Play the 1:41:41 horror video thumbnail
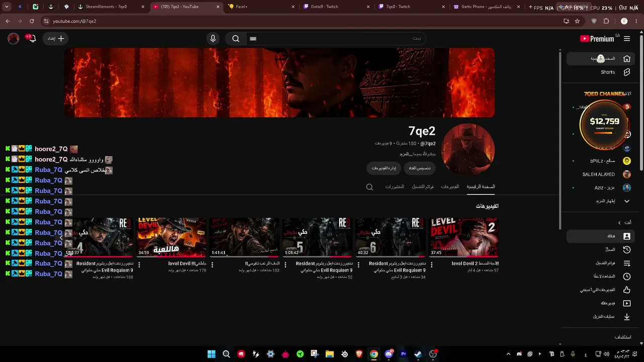This screenshot has width=644, height=362. (x=245, y=237)
